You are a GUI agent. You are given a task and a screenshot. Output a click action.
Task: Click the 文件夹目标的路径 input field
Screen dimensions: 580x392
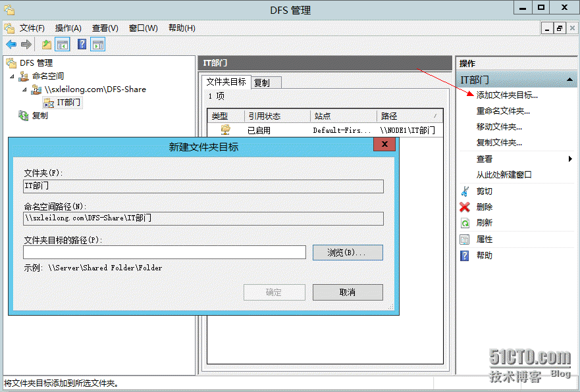[165, 253]
